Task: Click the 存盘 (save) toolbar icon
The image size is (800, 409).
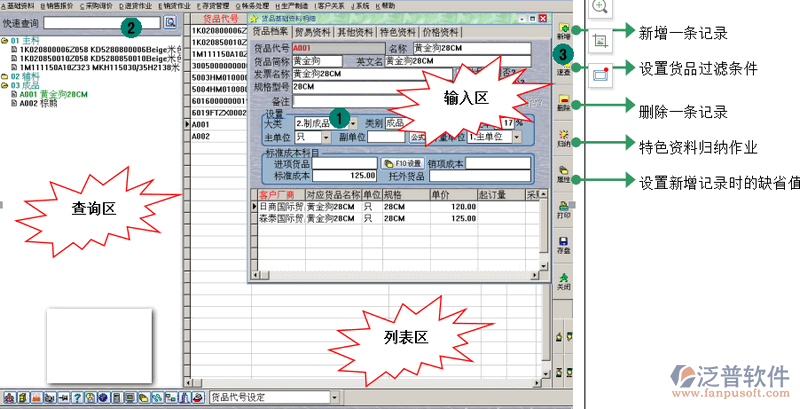Action: [x=563, y=246]
